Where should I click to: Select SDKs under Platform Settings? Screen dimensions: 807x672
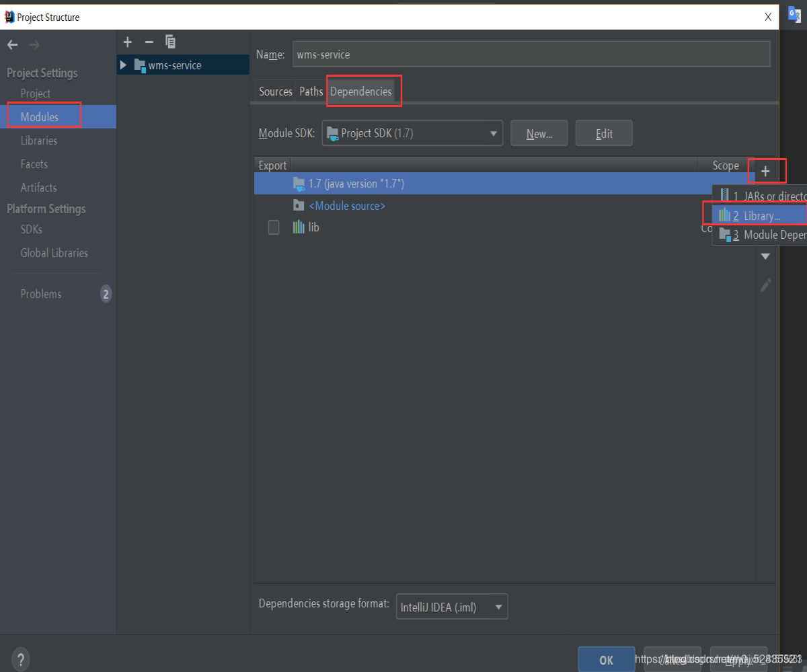click(32, 229)
